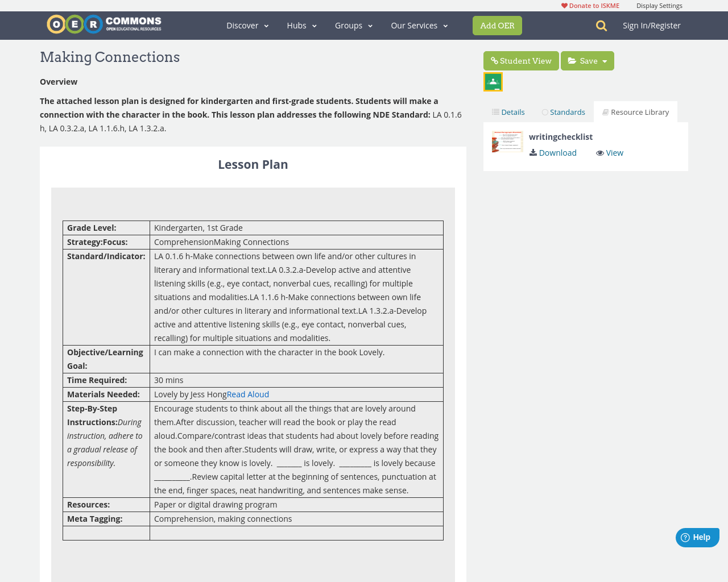Expand the Groups menu
The width and height of the screenshot is (728, 582).
pyautogui.click(x=354, y=26)
